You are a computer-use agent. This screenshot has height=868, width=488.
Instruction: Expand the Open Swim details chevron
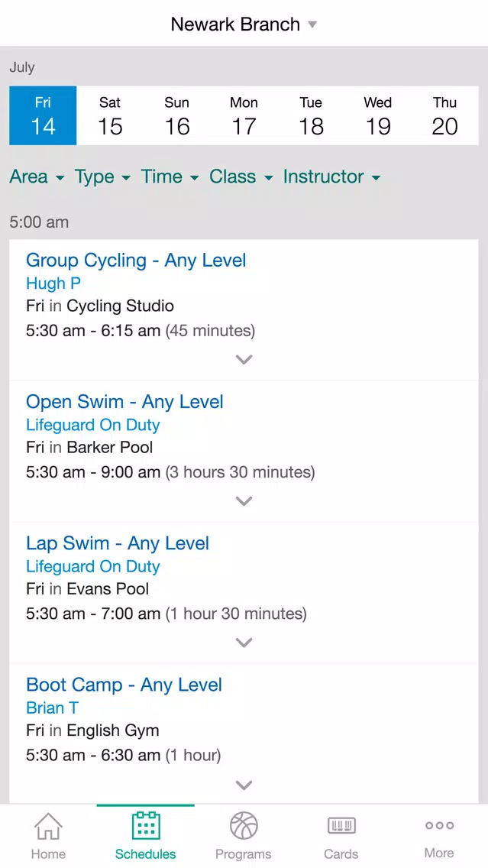click(244, 501)
